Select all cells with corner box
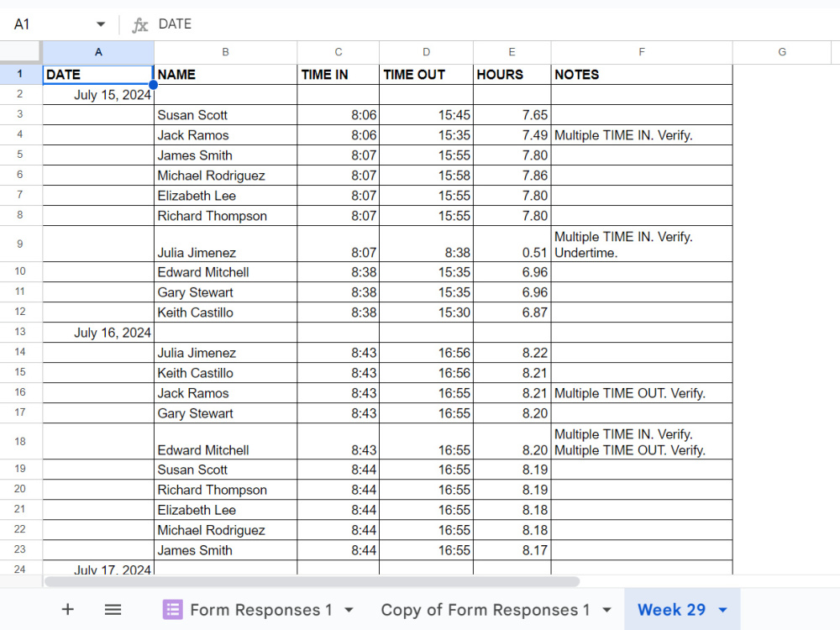Viewport: 840px width, 630px height. tap(20, 52)
